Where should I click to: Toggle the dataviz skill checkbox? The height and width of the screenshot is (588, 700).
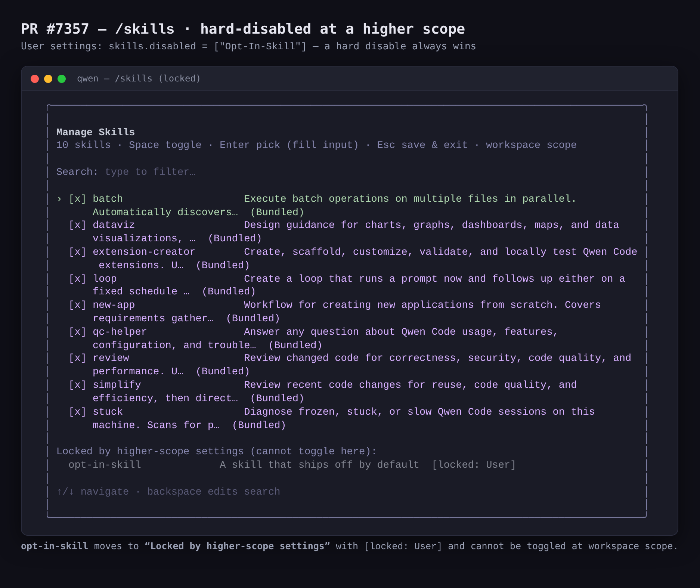[x=78, y=225]
